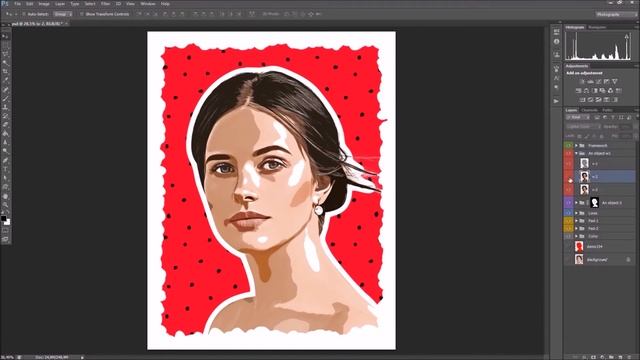
Task: Click the foreground color swatch
Action: point(4,218)
